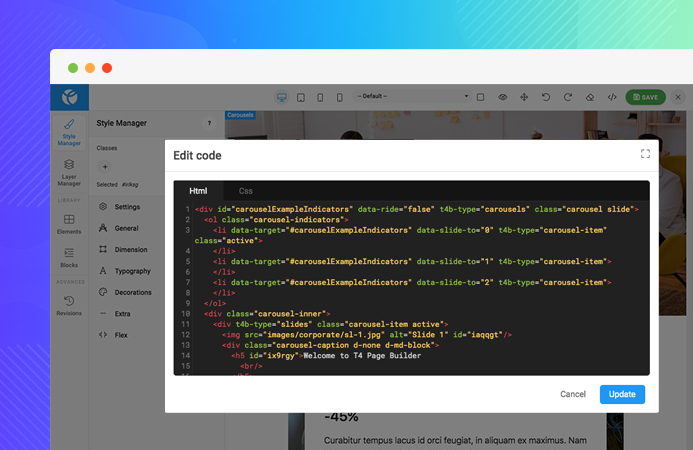Screen dimensions: 693x450
Task: Click the undo arrow icon
Action: pyautogui.click(x=545, y=97)
